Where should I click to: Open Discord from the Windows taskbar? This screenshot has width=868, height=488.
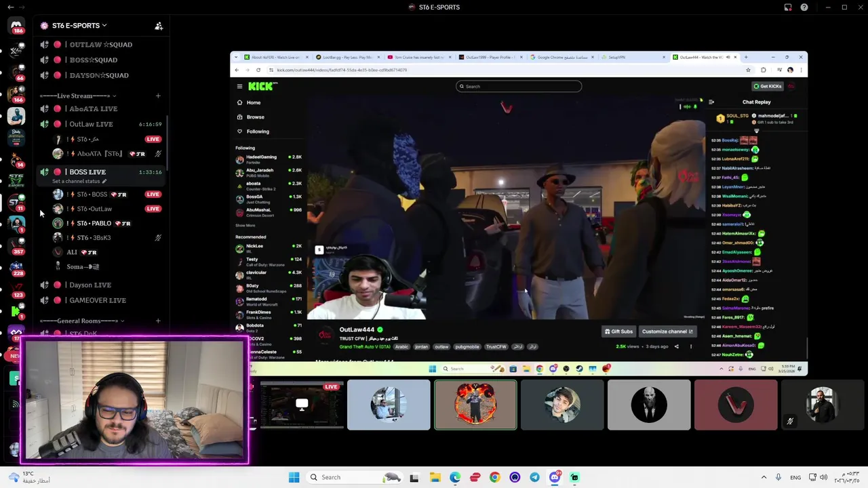pos(555,477)
